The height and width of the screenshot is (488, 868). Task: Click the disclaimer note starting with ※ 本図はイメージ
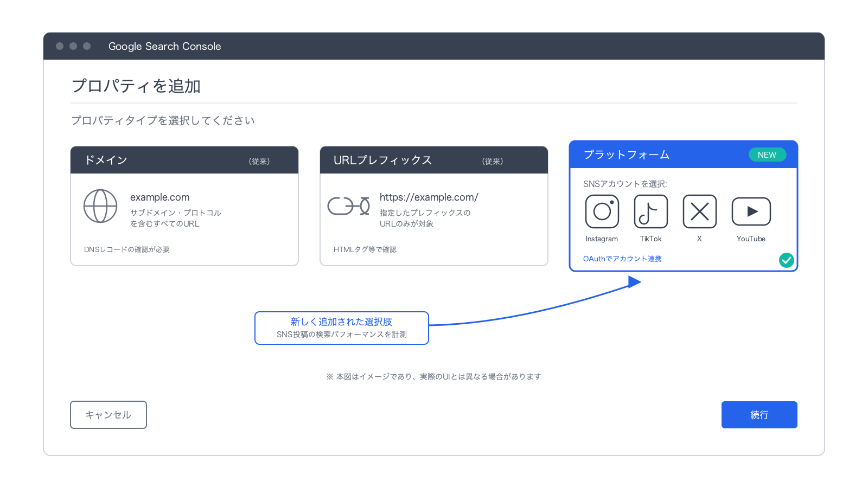click(x=433, y=376)
